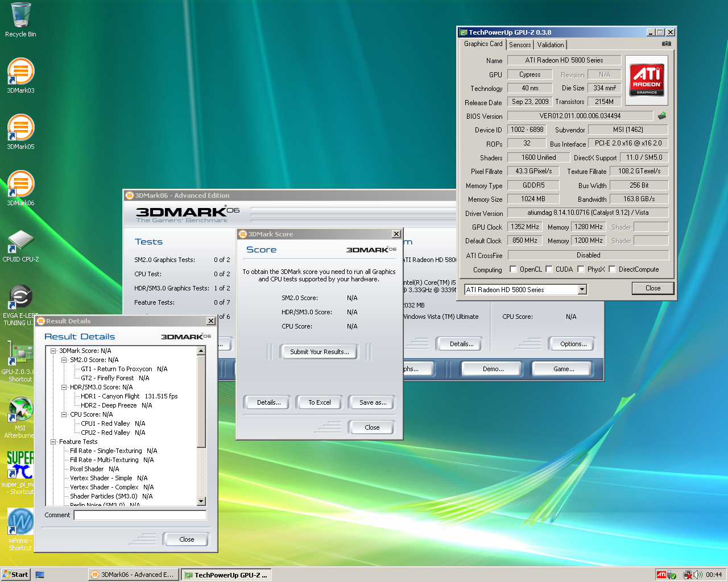This screenshot has height=582, width=728.
Task: Select HDR2 - Deep Freeze row
Action: pos(116,405)
